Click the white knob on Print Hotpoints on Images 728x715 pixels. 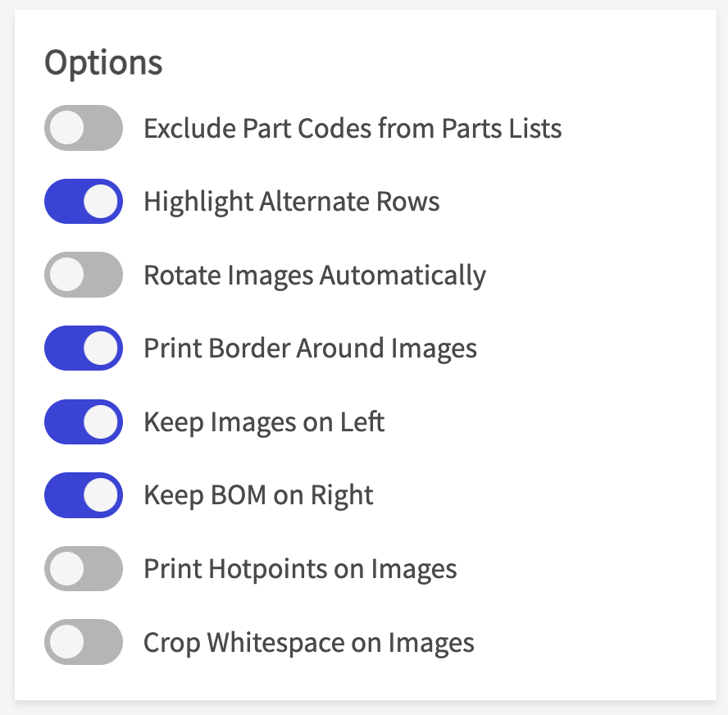coord(66,568)
